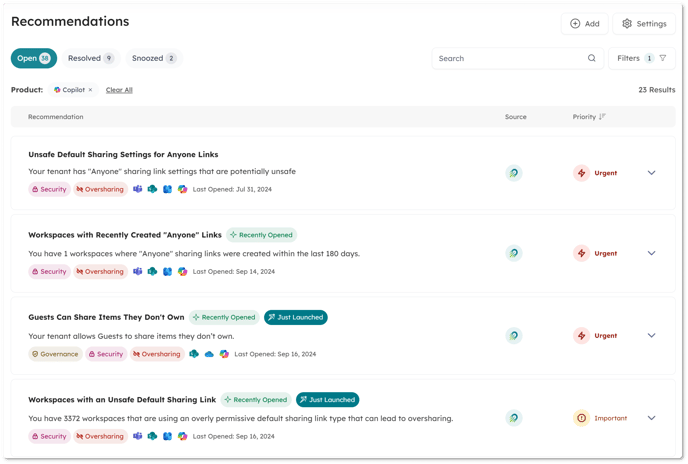Expand the Workspaces with Recently Created Anyone Links row
The width and height of the screenshot is (688, 464).
651,253
